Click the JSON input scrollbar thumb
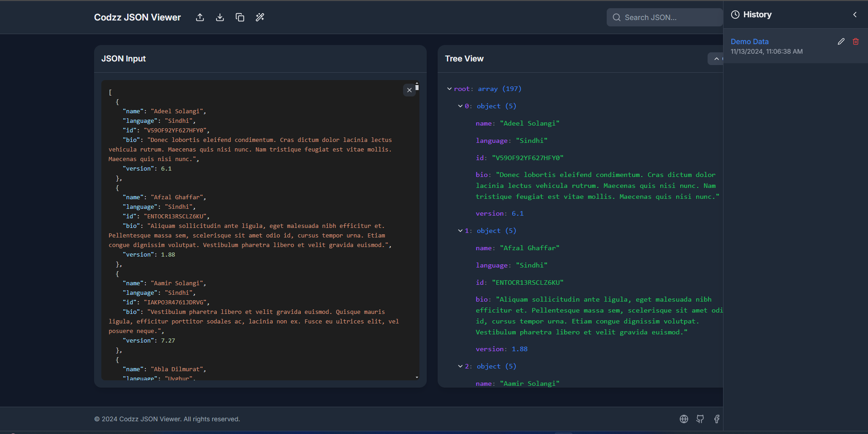868x434 pixels. (417, 87)
